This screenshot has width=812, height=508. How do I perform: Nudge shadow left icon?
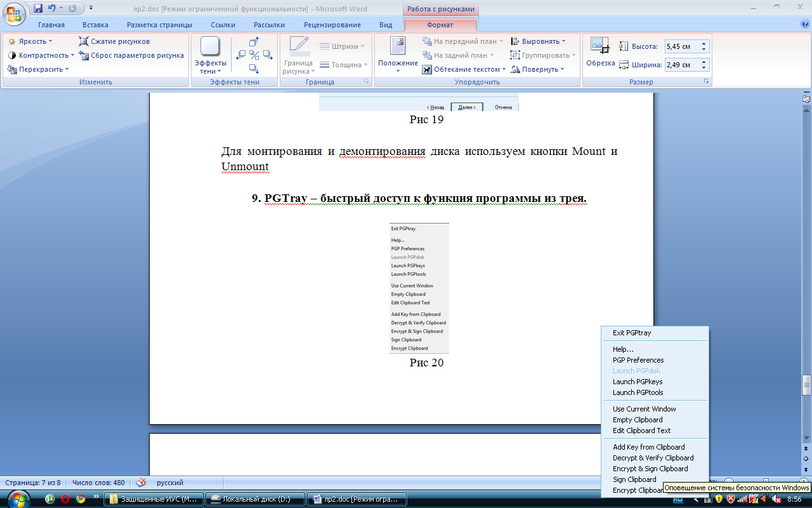tap(241, 55)
